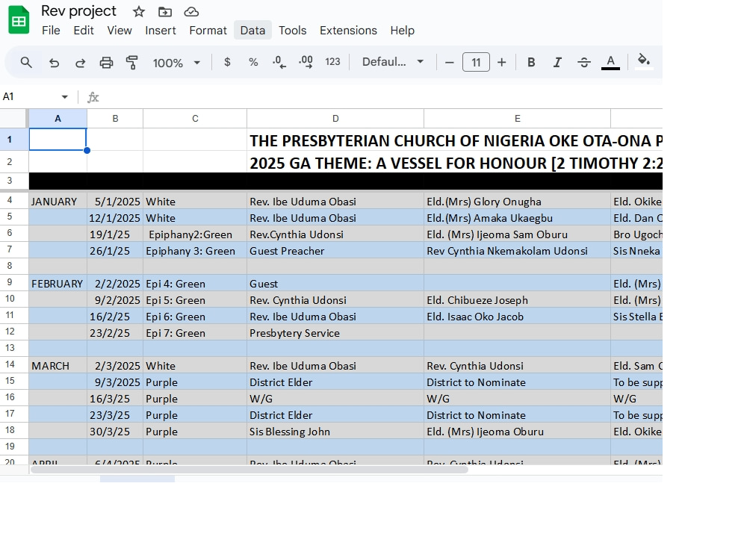
Task: Open the Edit menu
Action: 84,31
